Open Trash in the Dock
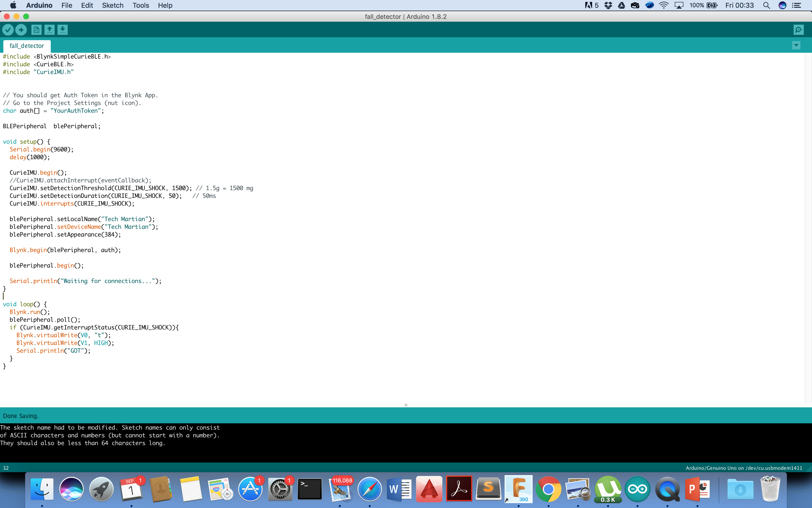Viewport: 812px width, 508px height. [x=770, y=489]
